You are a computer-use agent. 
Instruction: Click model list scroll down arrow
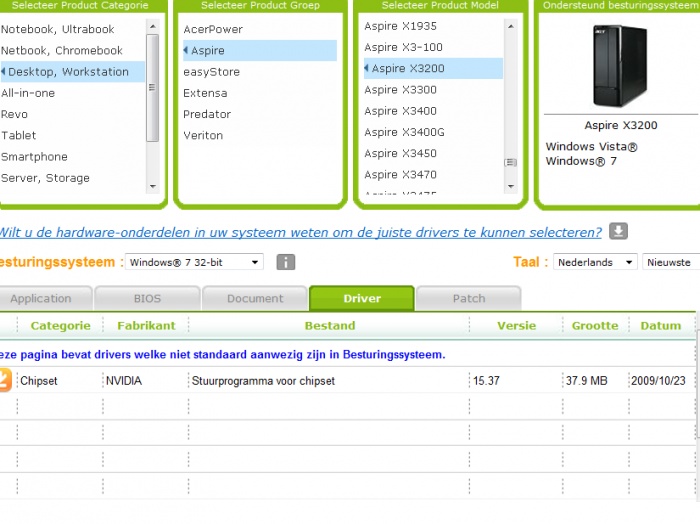pyautogui.click(x=511, y=187)
